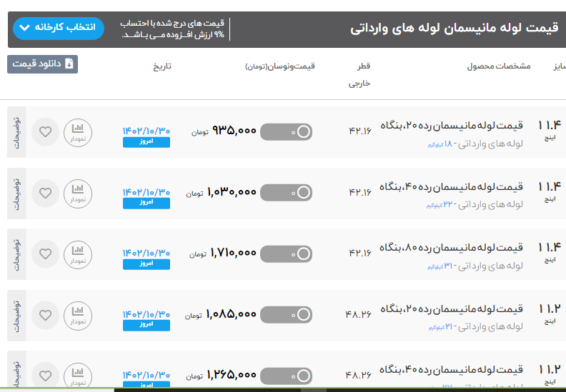Click the تاریخ column header
566x392 pixels.
coord(162,66)
